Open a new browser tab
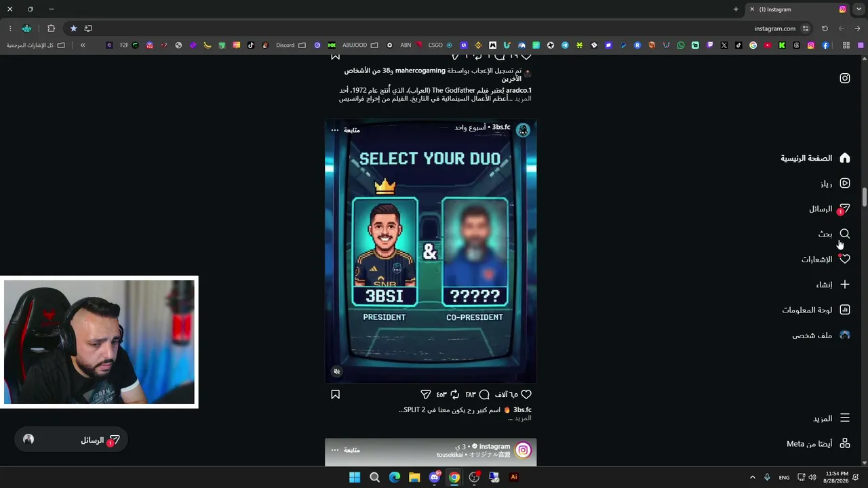 point(736,9)
